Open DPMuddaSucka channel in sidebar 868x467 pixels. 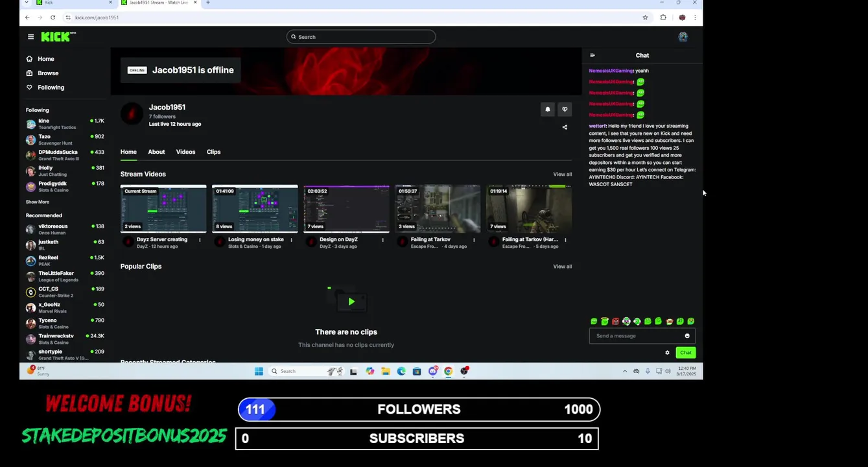click(x=65, y=155)
